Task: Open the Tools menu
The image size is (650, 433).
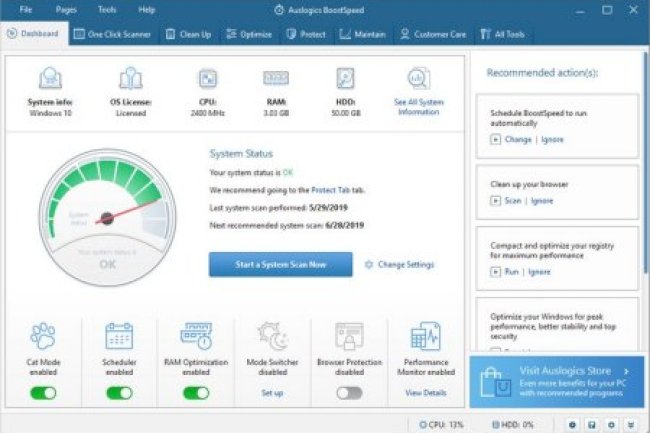Action: click(x=107, y=9)
